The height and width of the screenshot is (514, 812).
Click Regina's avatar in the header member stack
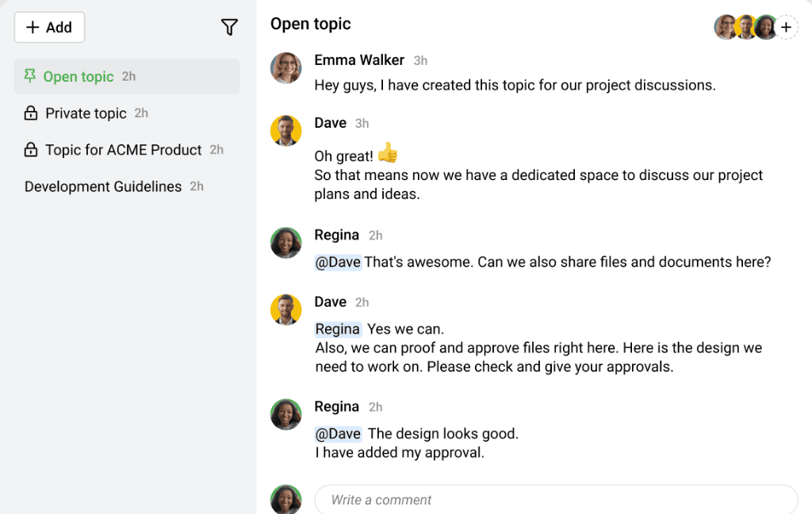point(765,27)
